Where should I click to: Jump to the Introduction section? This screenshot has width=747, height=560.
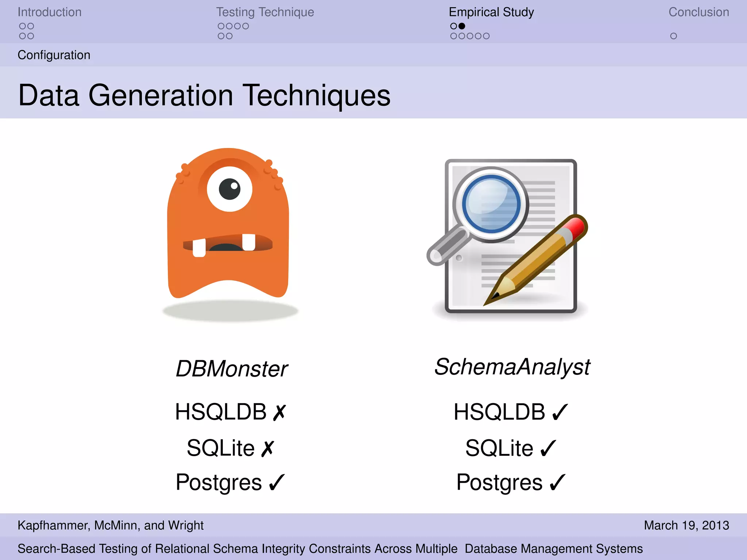(50, 12)
